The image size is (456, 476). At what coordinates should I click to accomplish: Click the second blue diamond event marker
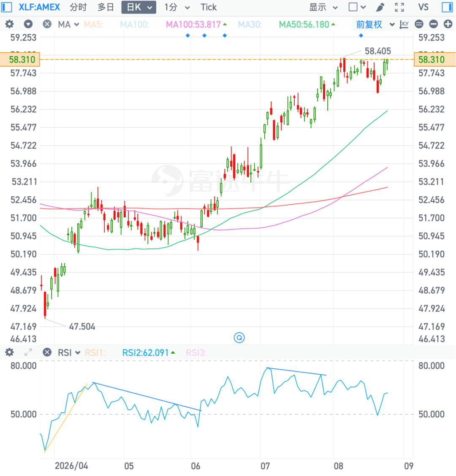204,35
